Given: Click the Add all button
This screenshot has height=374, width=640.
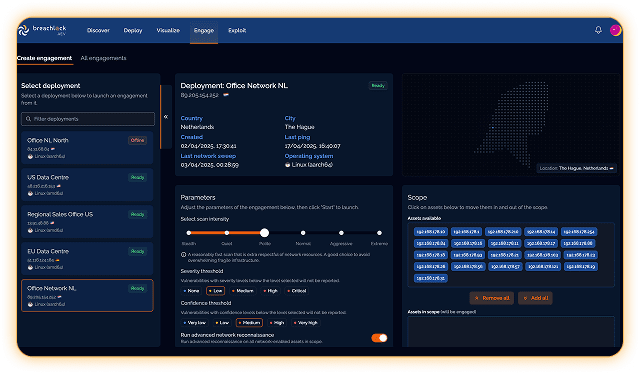Looking at the screenshot, I should (x=535, y=298).
